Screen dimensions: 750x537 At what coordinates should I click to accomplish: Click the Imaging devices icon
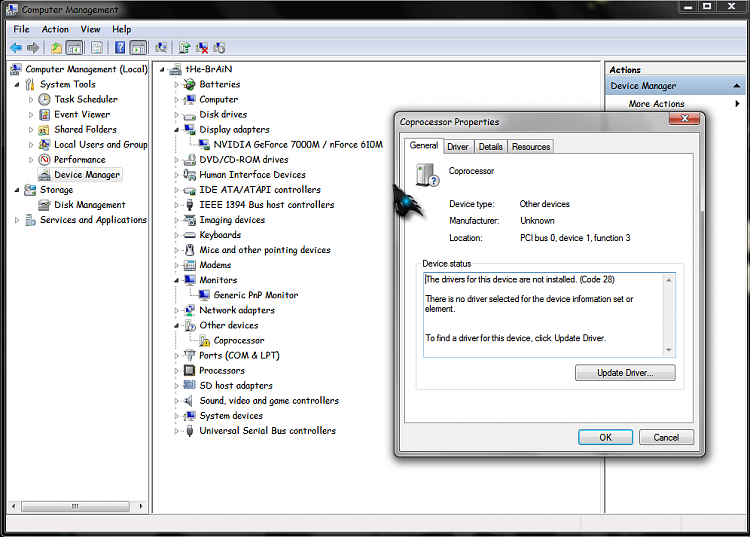pos(190,219)
